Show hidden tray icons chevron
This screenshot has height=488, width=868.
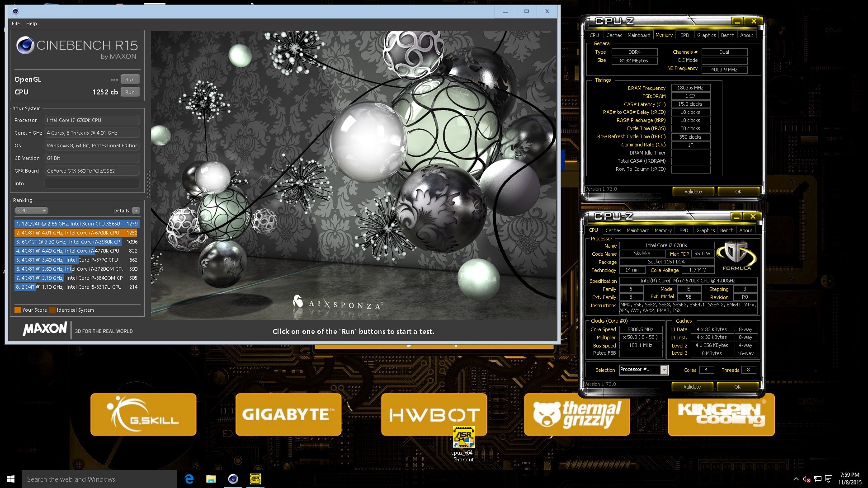pos(796,479)
